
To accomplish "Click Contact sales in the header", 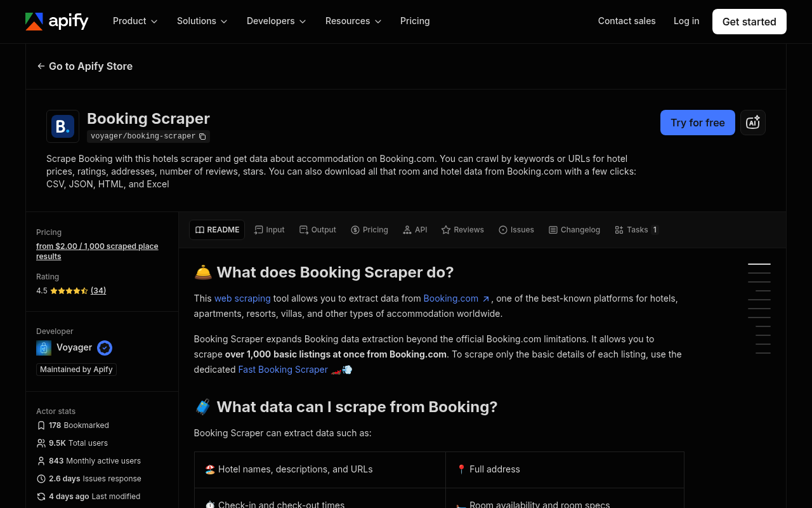I will pos(627,21).
